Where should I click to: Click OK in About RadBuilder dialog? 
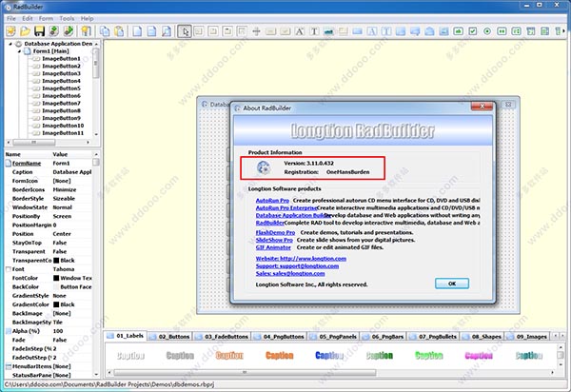(452, 284)
